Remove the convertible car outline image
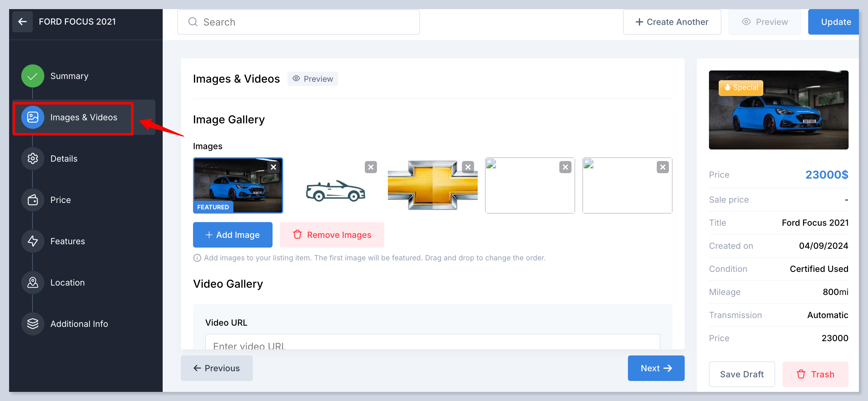The width and height of the screenshot is (868, 401). pyautogui.click(x=371, y=167)
